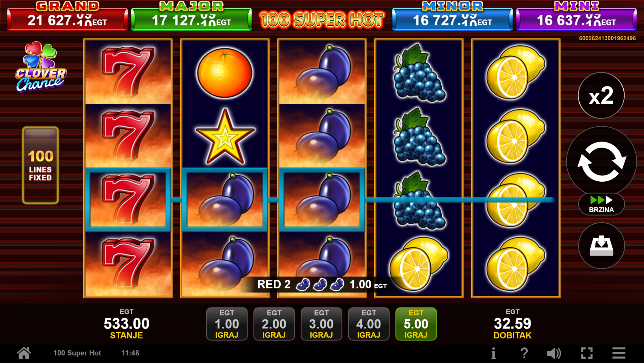Mute sound with the speaker icon

click(554, 353)
